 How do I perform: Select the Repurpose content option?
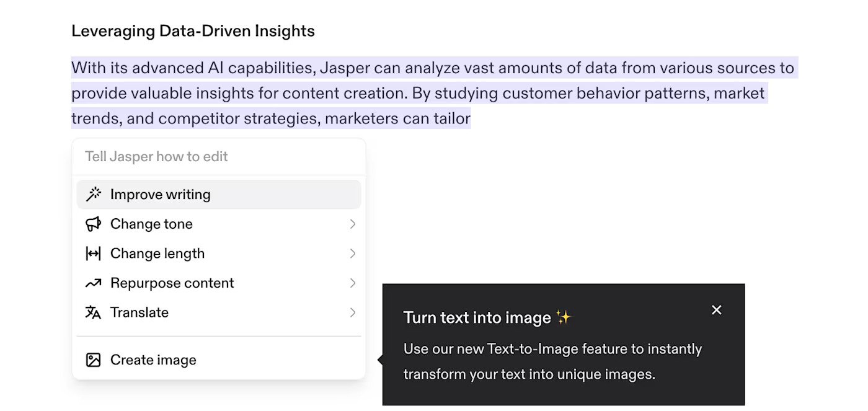click(172, 283)
